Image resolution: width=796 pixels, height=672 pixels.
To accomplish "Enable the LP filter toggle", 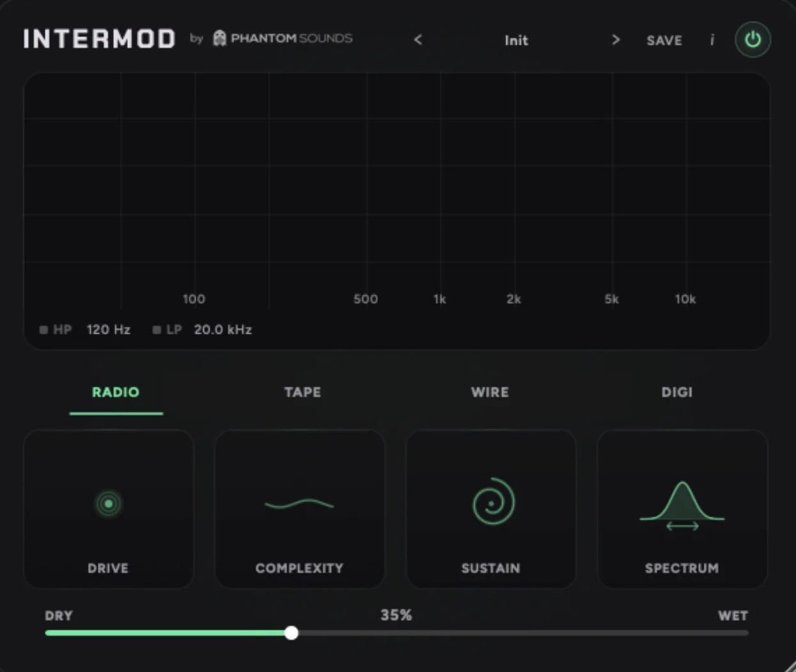I will pos(157,330).
